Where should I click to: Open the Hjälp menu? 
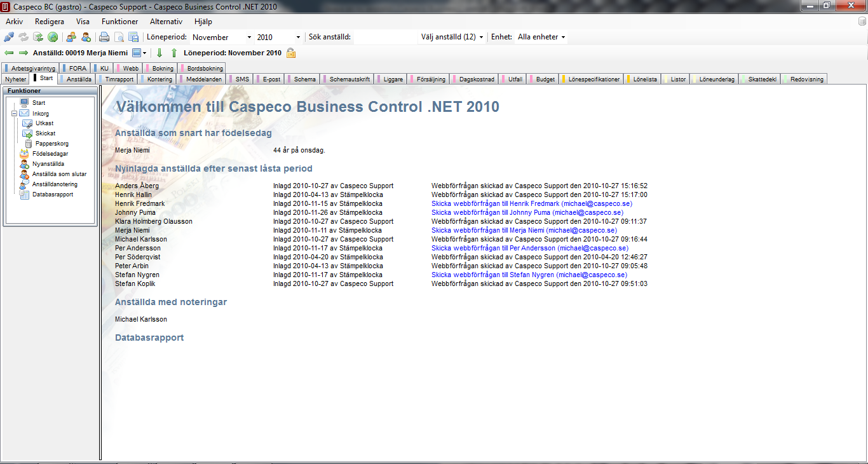[x=203, y=22]
